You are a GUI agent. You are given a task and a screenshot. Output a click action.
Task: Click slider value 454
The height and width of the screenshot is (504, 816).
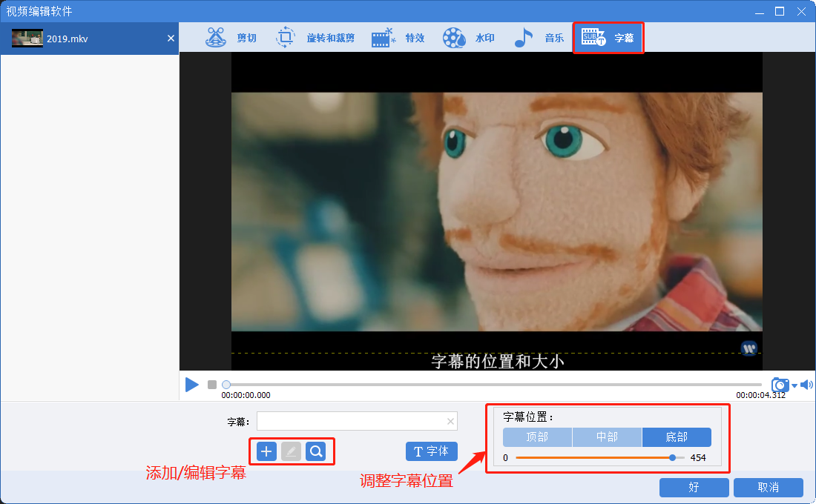(698, 458)
